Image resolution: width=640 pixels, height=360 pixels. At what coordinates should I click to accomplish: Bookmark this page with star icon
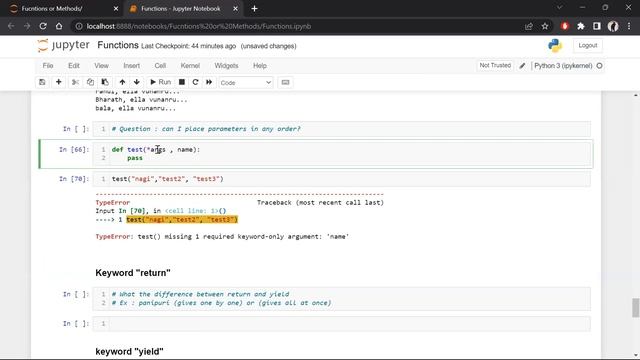tap(545, 26)
